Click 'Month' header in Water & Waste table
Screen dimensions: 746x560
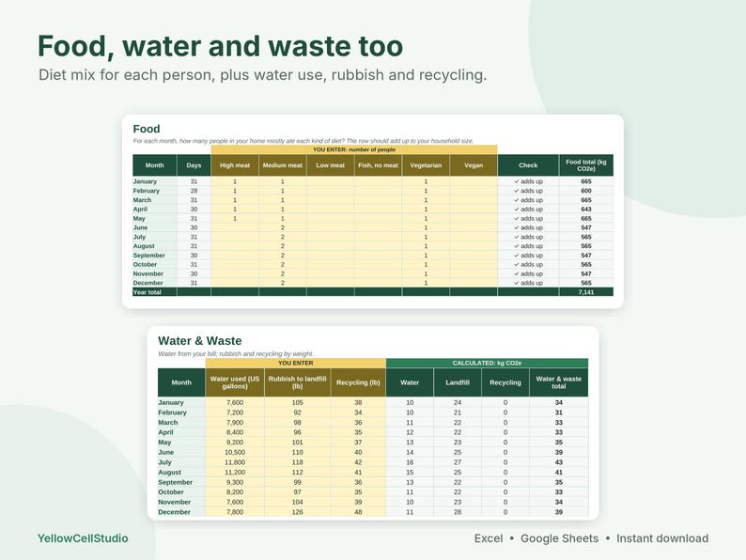coord(181,382)
